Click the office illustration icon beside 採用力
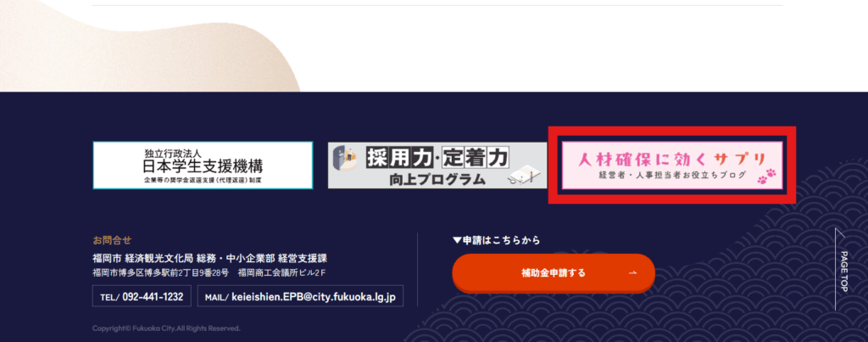The height and width of the screenshot is (342, 868). [x=345, y=159]
